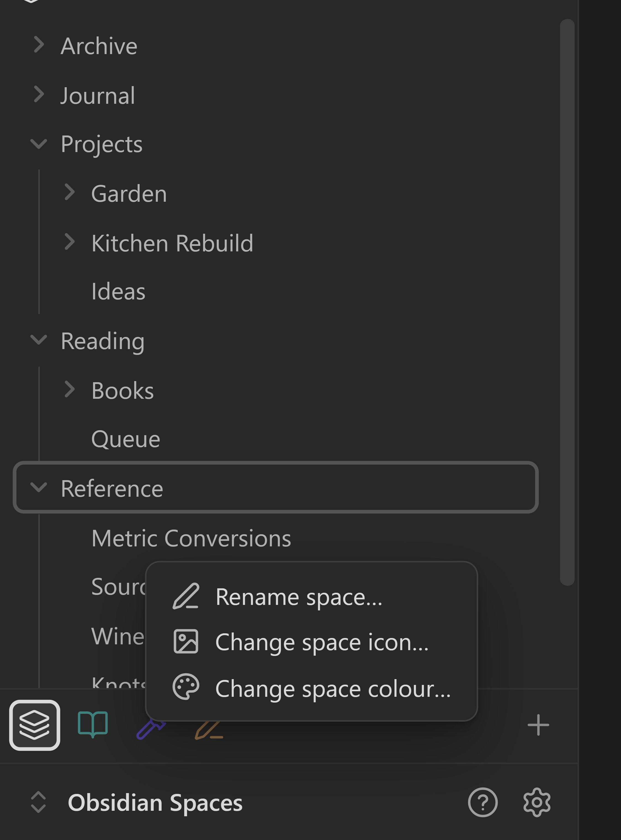621x840 pixels.
Task: Expand the Journal folder chevron
Action: pos(39,94)
